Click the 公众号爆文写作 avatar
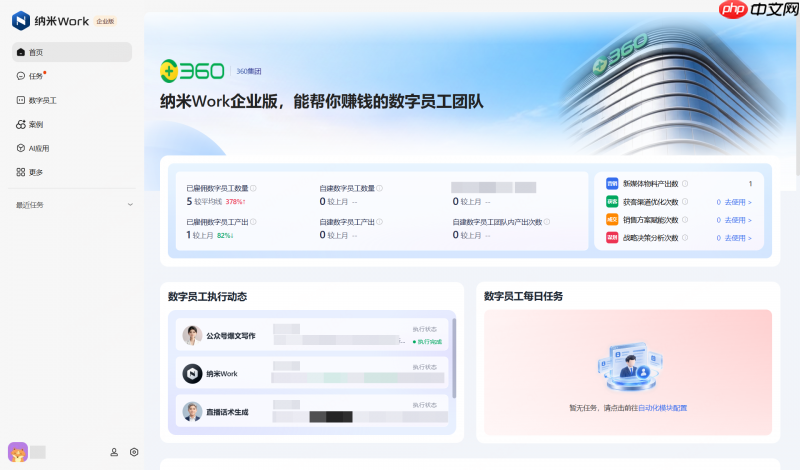The height and width of the screenshot is (470, 800). point(192,335)
